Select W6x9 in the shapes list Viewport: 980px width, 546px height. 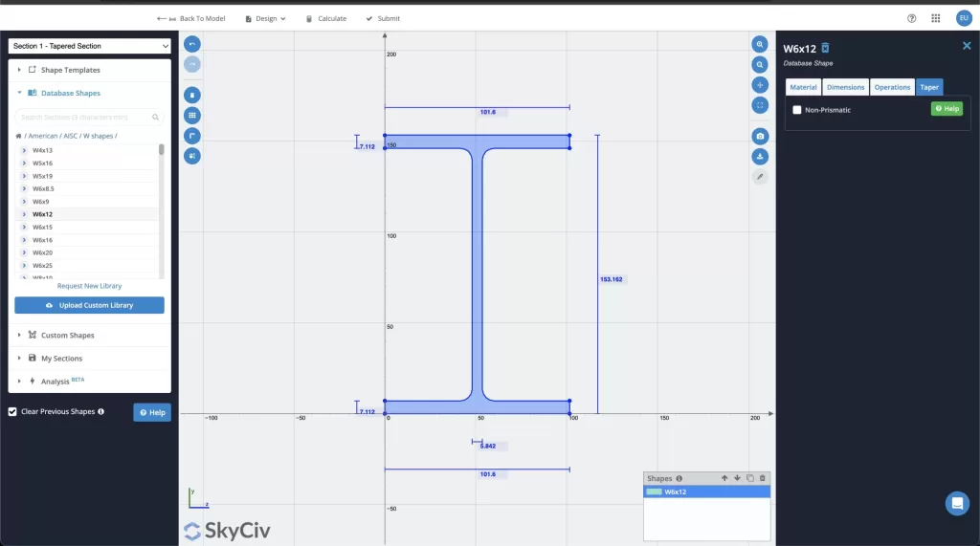40,202
